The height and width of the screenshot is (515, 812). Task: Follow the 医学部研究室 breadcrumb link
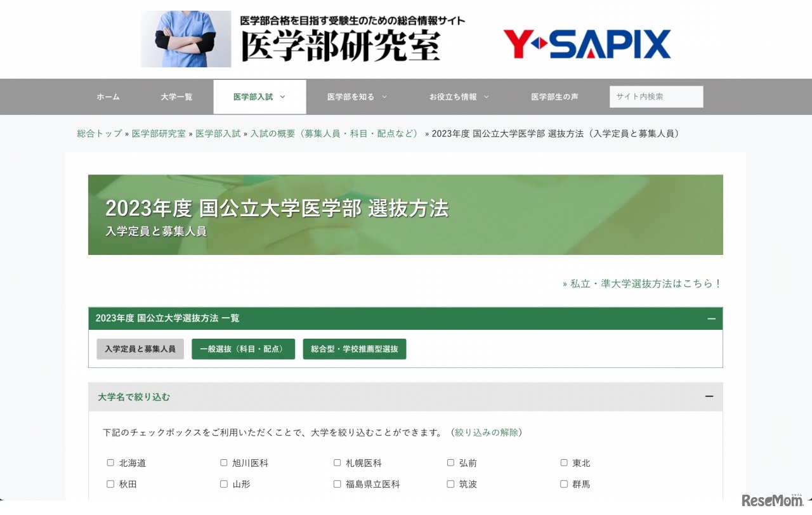click(159, 134)
